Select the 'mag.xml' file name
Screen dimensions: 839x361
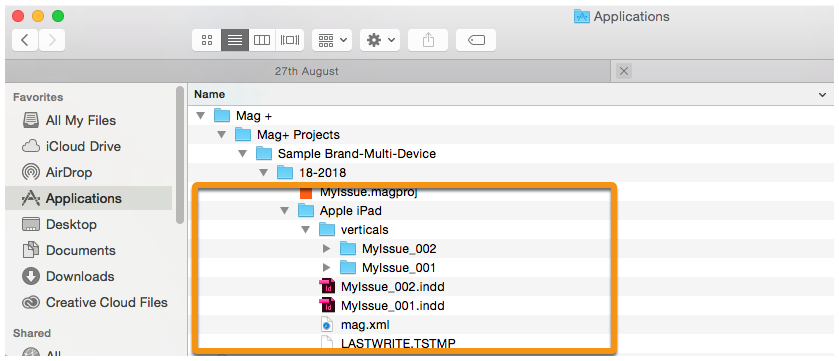365,325
